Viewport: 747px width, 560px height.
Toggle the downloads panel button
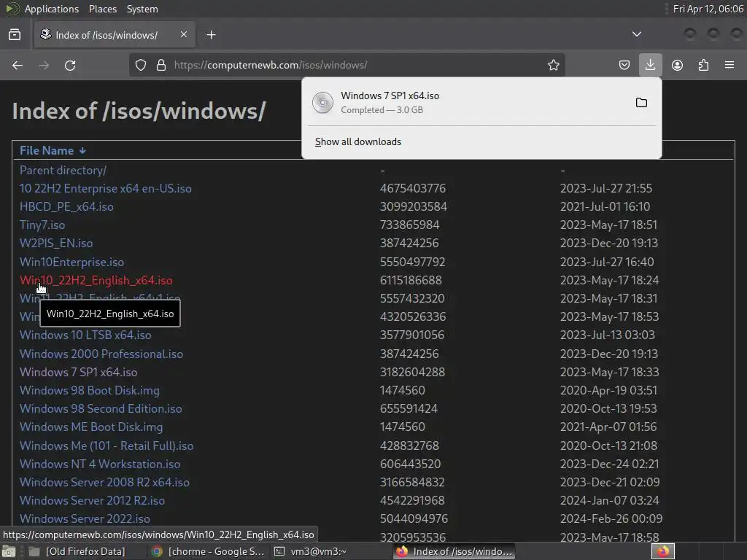point(650,65)
